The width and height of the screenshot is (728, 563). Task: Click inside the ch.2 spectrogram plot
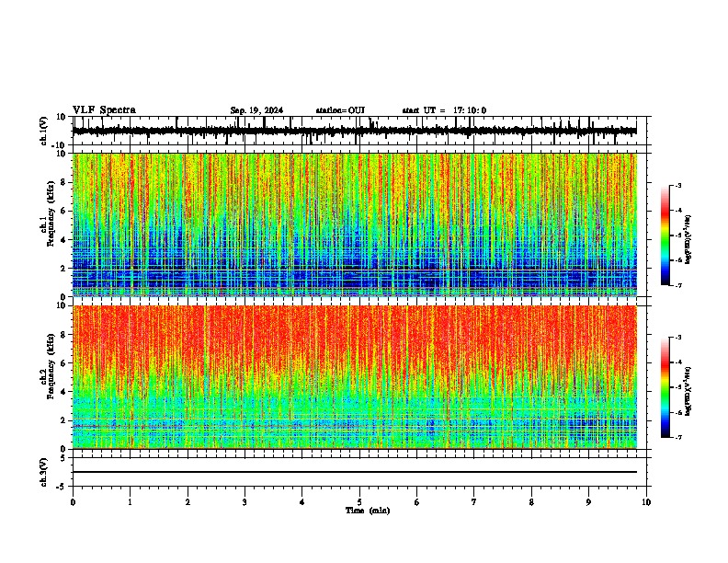coord(355,377)
